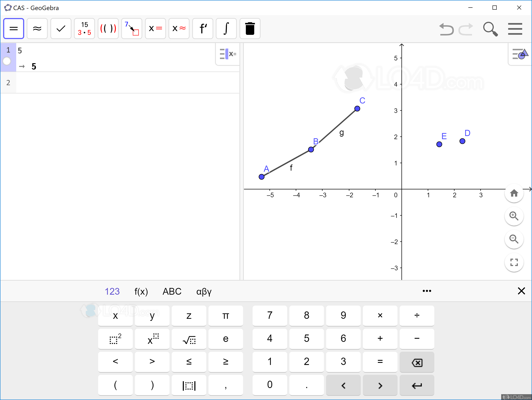This screenshot has height=400, width=532.
Task: Select the Solve (x =) tool
Action: 155,29
